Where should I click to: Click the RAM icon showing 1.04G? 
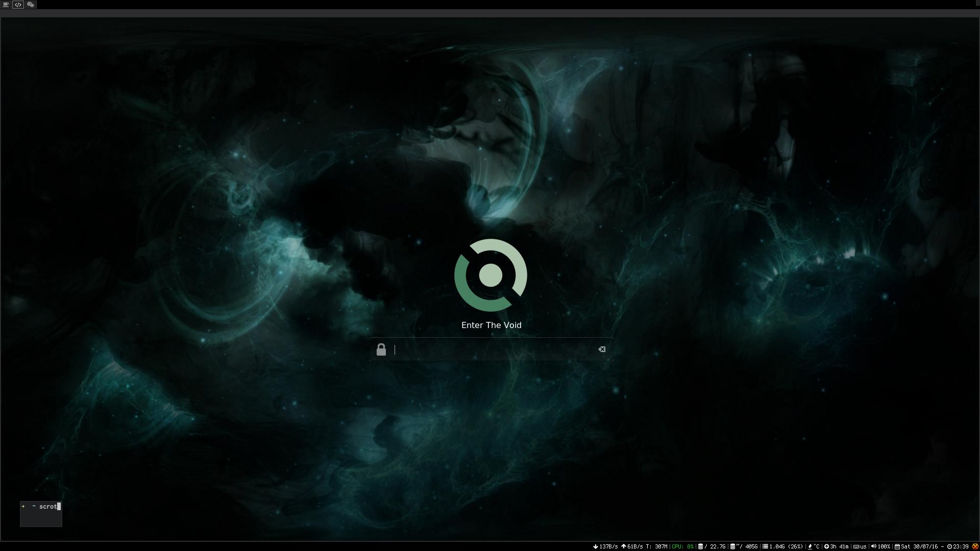coord(764,546)
